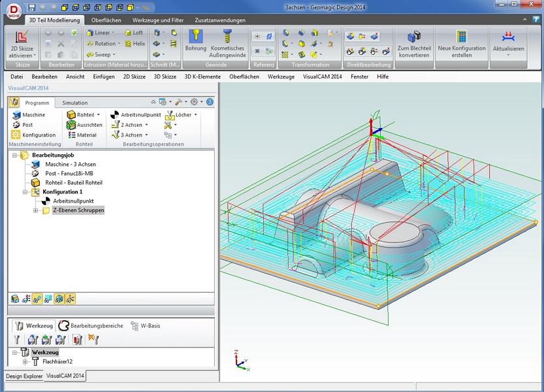The image size is (544, 392).
Task: Select the Maschine - 3 Achsen tree item
Action: pyautogui.click(x=71, y=164)
